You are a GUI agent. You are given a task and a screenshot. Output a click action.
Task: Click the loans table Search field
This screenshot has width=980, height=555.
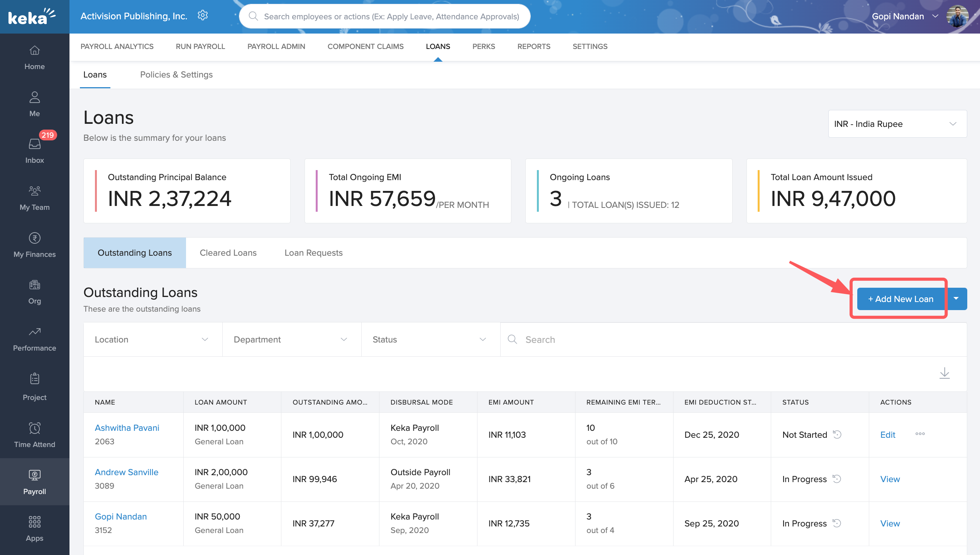click(x=733, y=339)
